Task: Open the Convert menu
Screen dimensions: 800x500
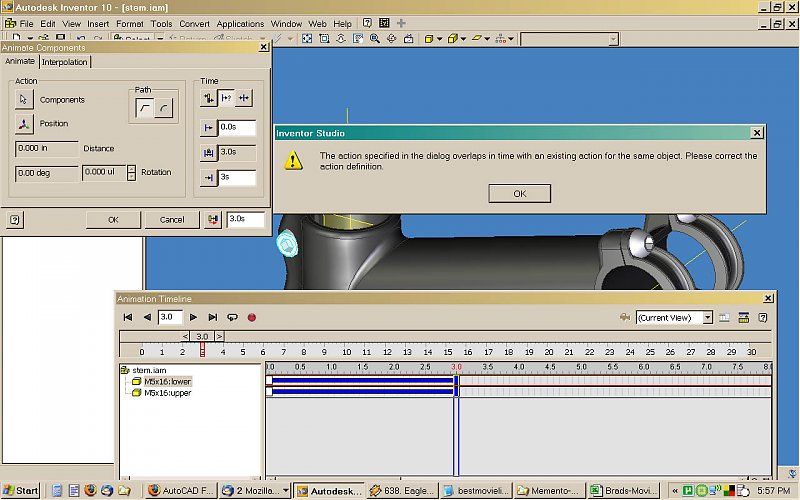Action: (194, 23)
